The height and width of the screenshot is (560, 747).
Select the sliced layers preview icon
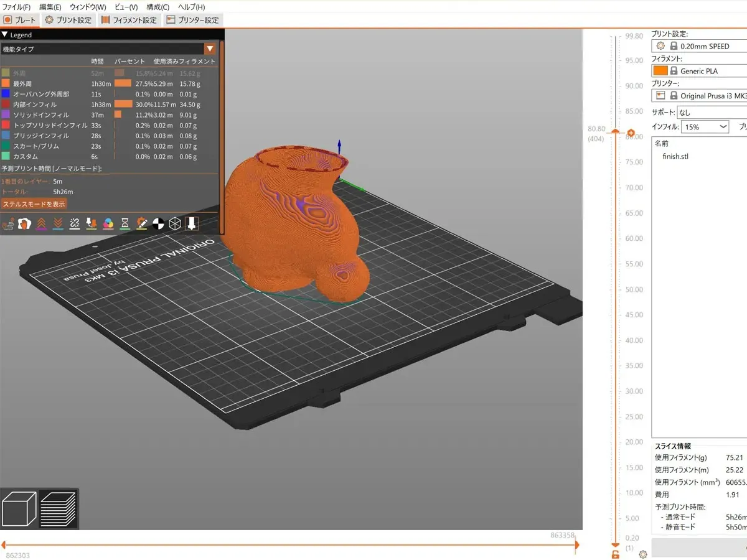(59, 508)
